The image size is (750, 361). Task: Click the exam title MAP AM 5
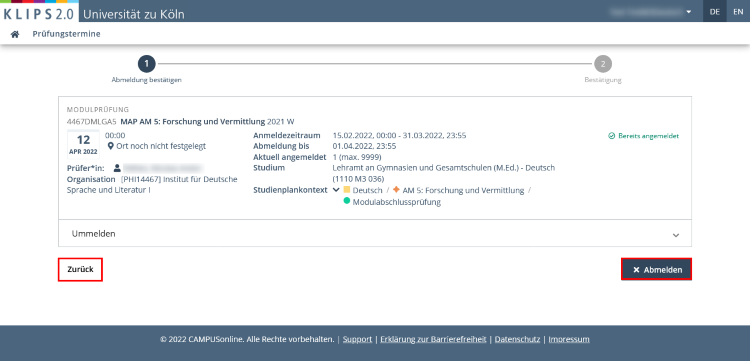click(193, 121)
